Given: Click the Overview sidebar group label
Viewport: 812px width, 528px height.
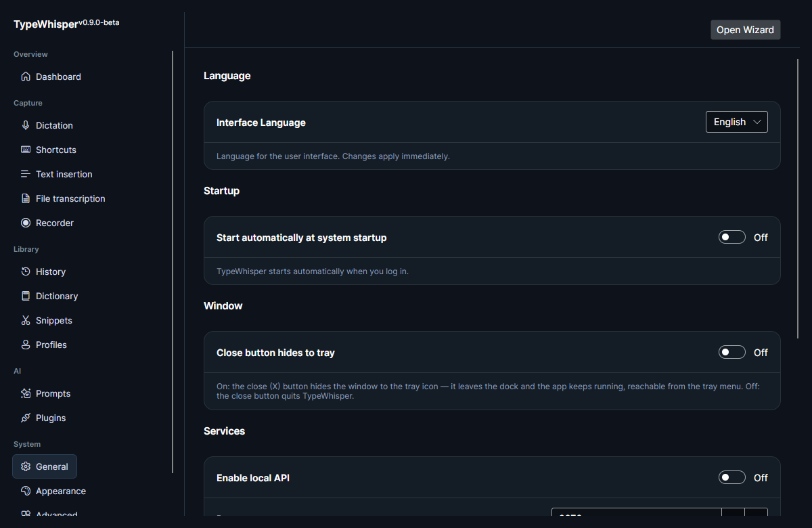Looking at the screenshot, I should tap(30, 54).
